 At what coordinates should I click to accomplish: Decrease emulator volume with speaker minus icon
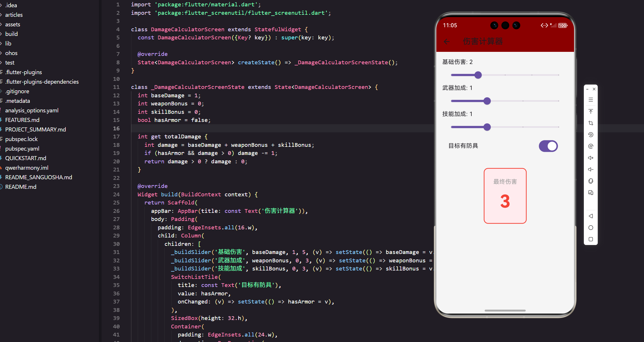[591, 169]
